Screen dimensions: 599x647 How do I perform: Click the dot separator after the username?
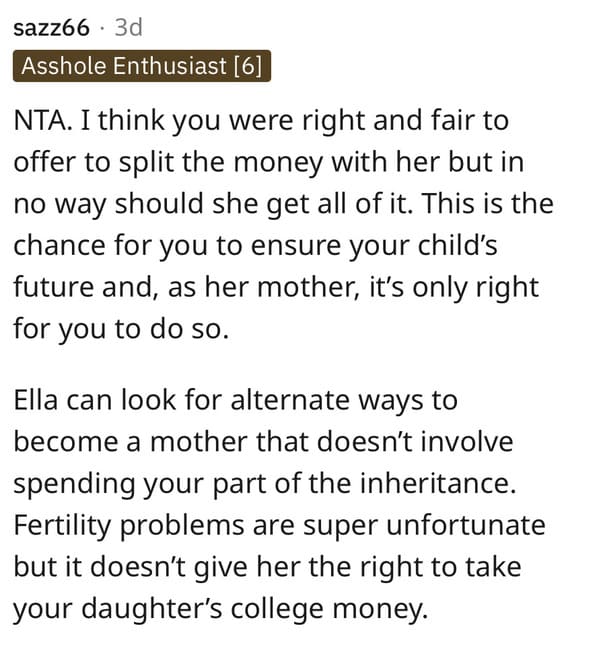point(101,28)
